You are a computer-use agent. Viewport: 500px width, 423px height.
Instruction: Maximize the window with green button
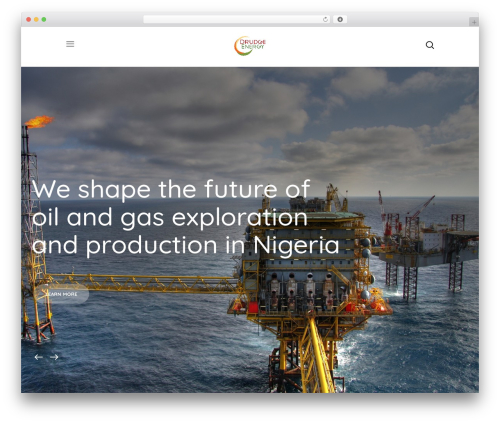(44, 19)
